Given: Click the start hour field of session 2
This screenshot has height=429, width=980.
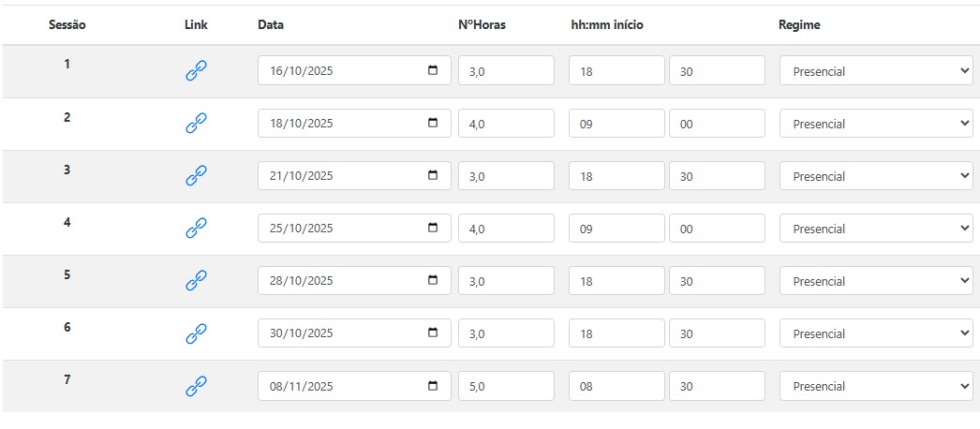Looking at the screenshot, I should 616,124.
